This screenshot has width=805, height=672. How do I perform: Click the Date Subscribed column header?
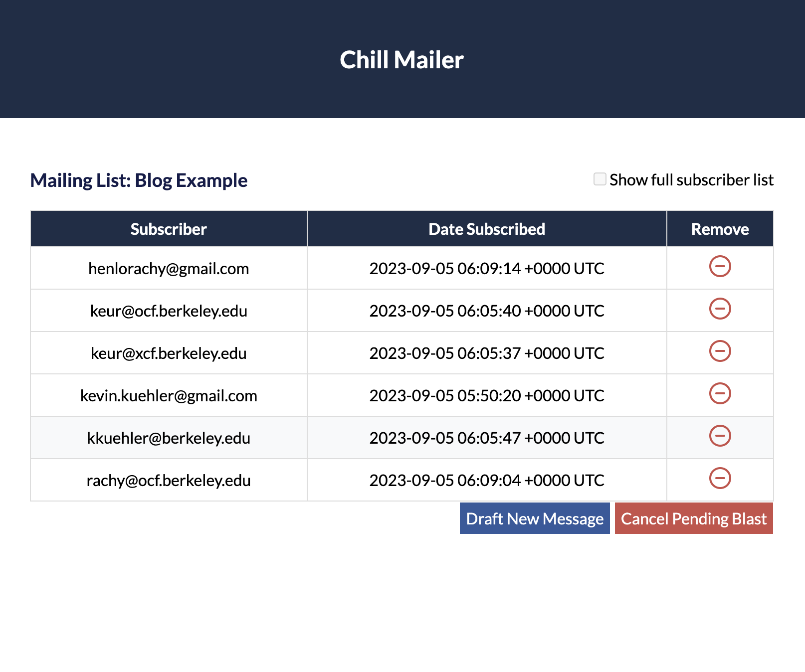(x=487, y=229)
